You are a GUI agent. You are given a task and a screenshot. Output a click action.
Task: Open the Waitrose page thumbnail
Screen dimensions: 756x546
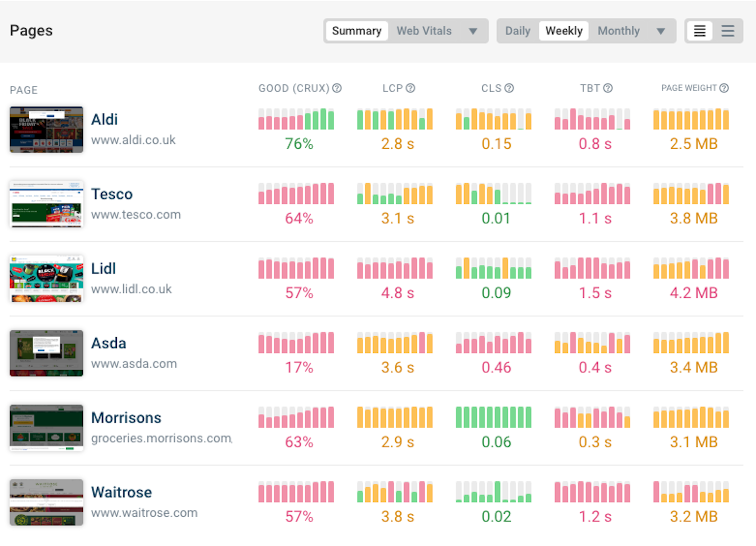pos(46,502)
